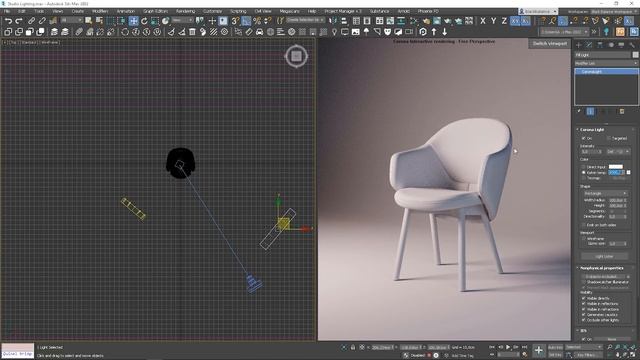The width and height of the screenshot is (640, 360).
Task: Restrict to Z axis
Action: (x=504, y=20)
